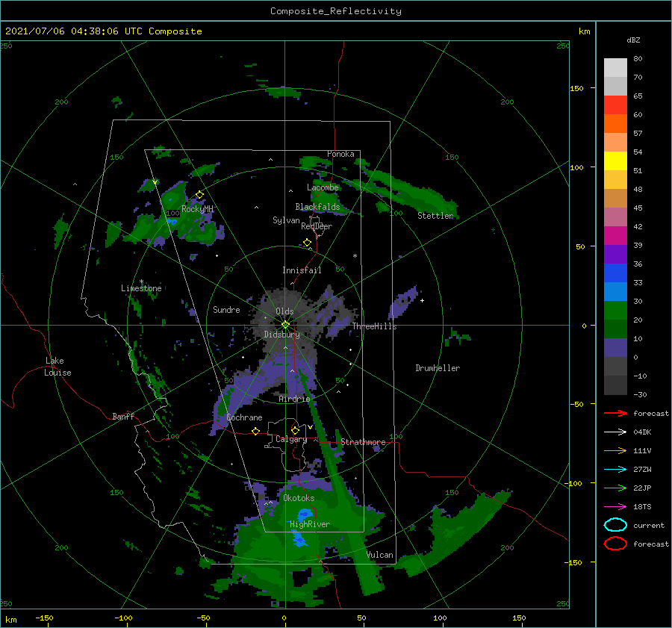Screen dimensions: 672x628
Task: Select the light gray swatch between 80 and 70 dBZ
Action: coord(615,68)
